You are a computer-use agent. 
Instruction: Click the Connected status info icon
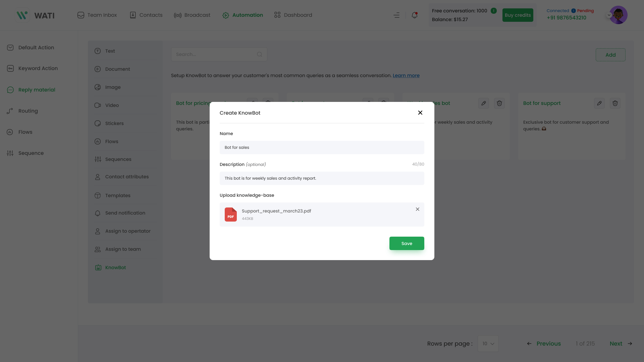pos(574,11)
